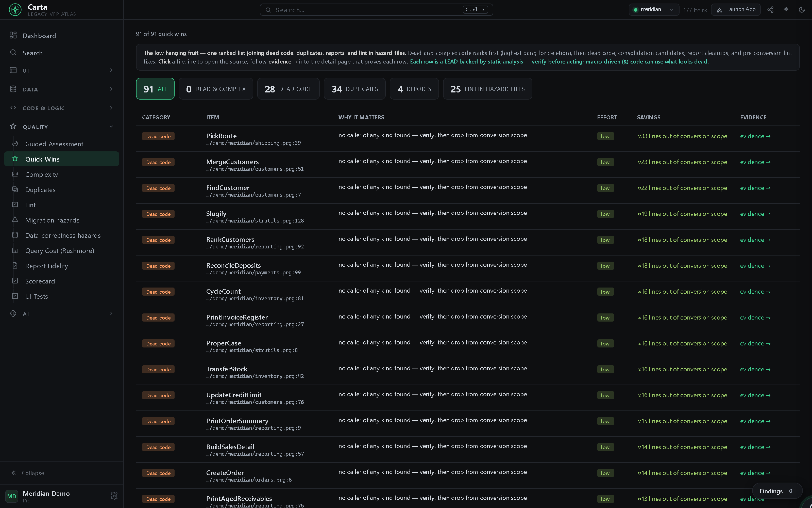Click the Duplicates copy icon
The width and height of the screenshot is (812, 508).
click(x=15, y=189)
